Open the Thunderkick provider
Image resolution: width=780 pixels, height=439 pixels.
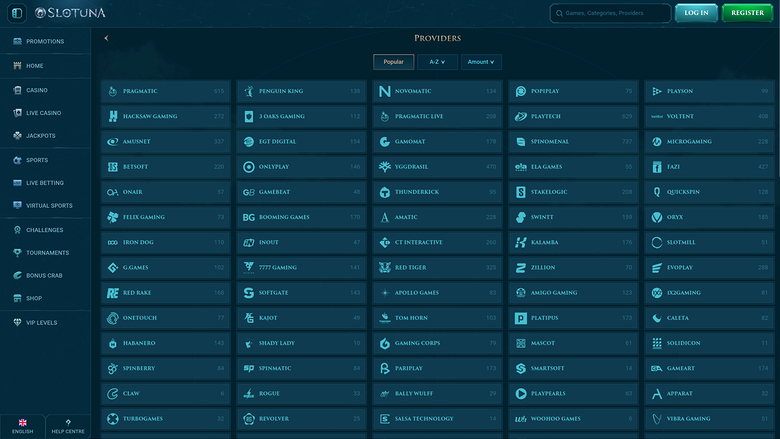[x=437, y=192]
